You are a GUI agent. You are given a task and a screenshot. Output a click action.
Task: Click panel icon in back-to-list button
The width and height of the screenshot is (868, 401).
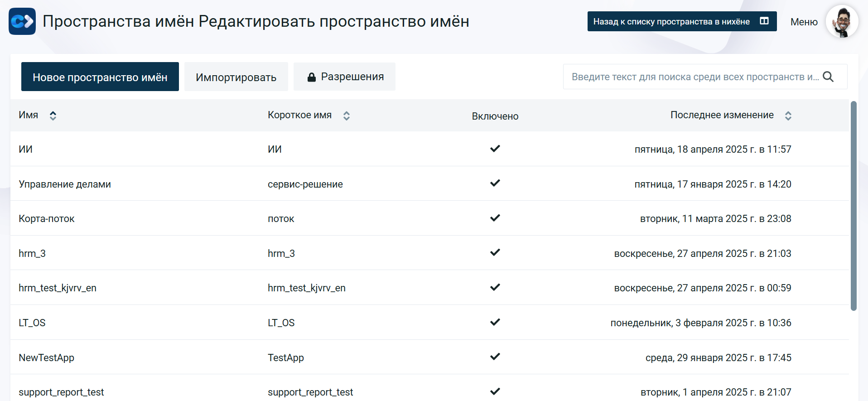[764, 21]
